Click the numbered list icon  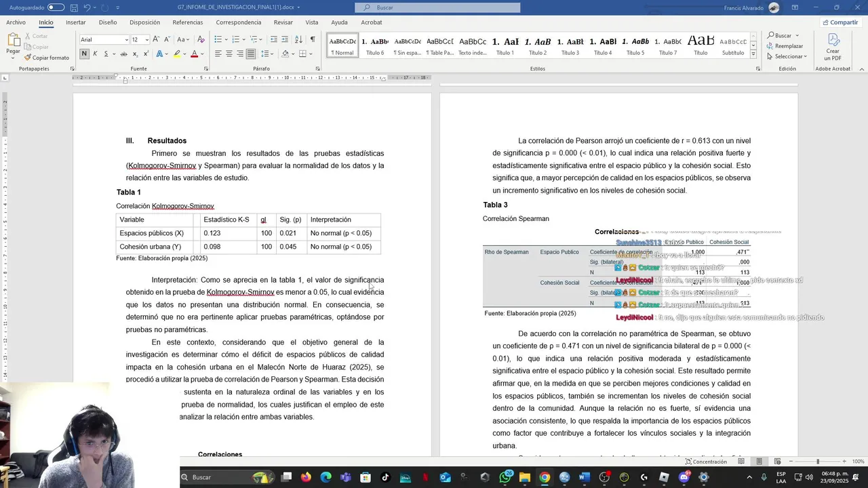click(x=237, y=39)
